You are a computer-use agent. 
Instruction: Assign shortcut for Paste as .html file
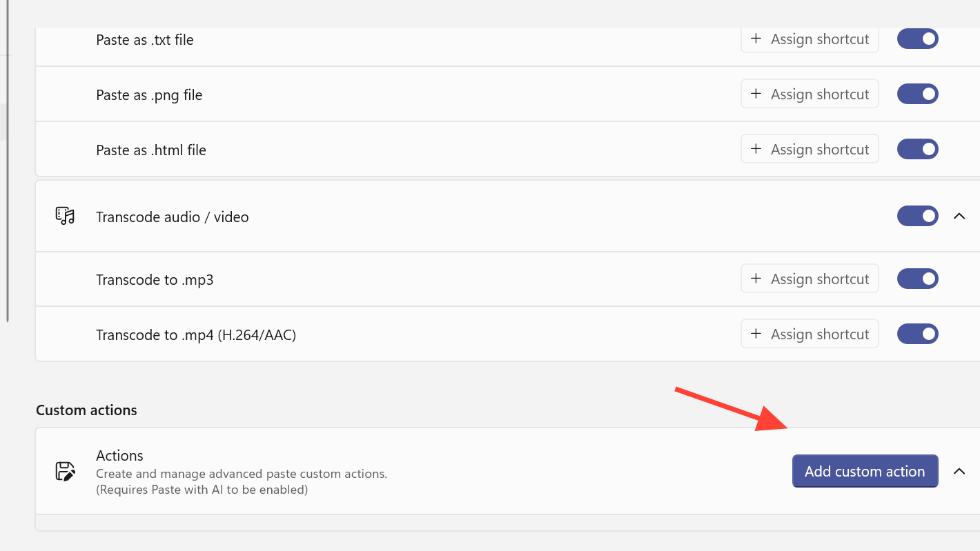[810, 150]
